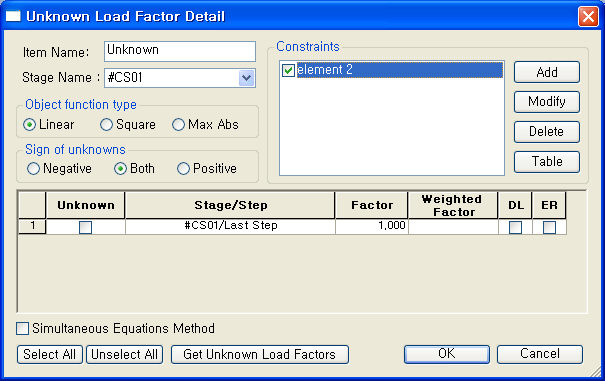The height and width of the screenshot is (381, 605).
Task: Set sign of unknowns to Positive
Action: coord(183,169)
